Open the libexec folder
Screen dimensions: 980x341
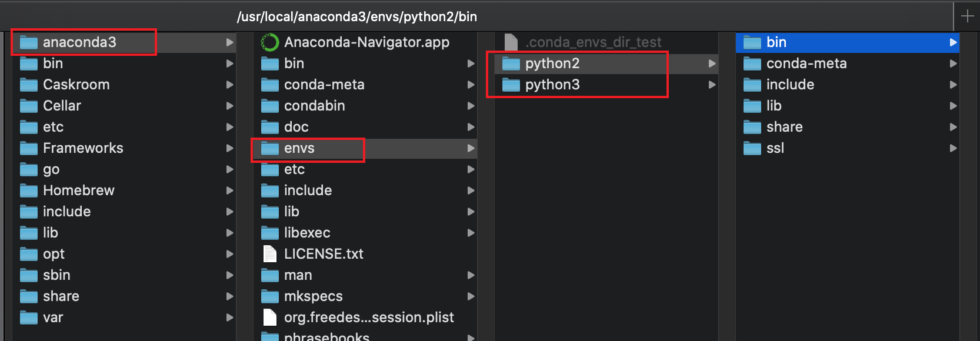(x=365, y=233)
